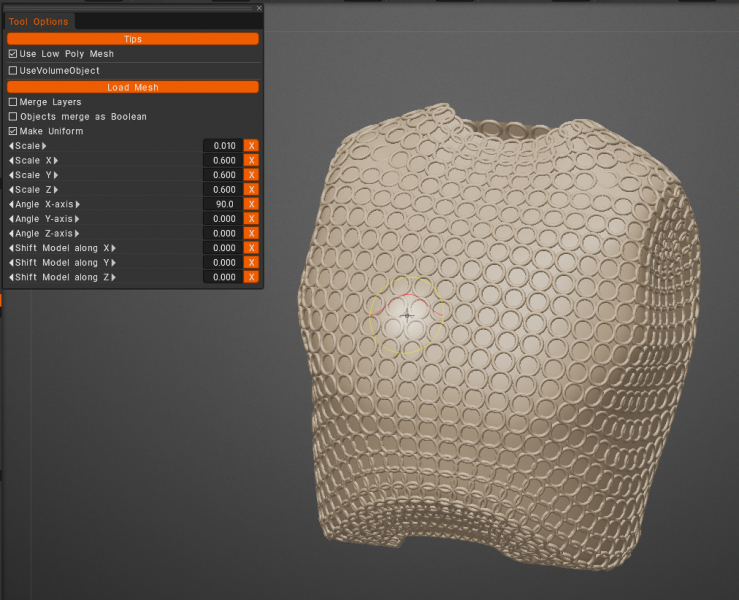Click right arrow after Shift Model along Y
Image resolution: width=739 pixels, height=600 pixels.
(x=114, y=263)
